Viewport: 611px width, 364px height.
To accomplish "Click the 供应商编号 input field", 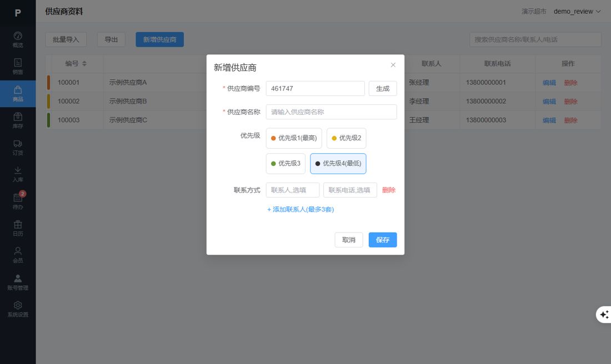I will point(315,88).
